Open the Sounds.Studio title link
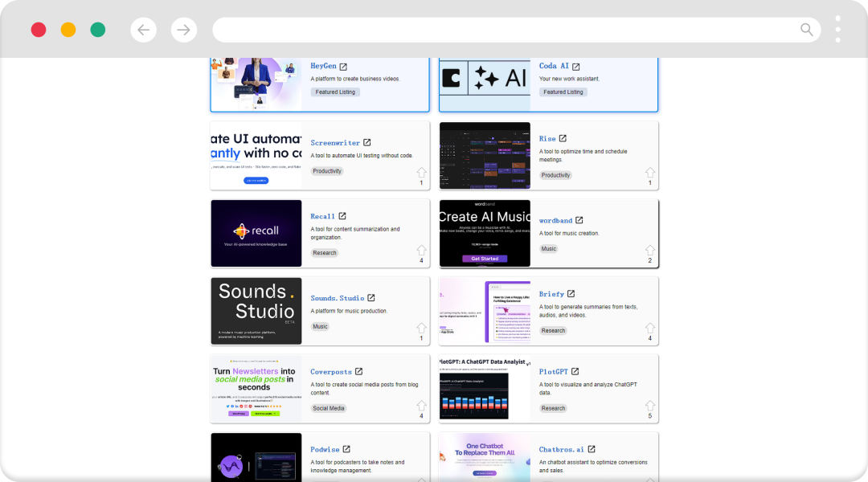The image size is (868, 482). (337, 298)
